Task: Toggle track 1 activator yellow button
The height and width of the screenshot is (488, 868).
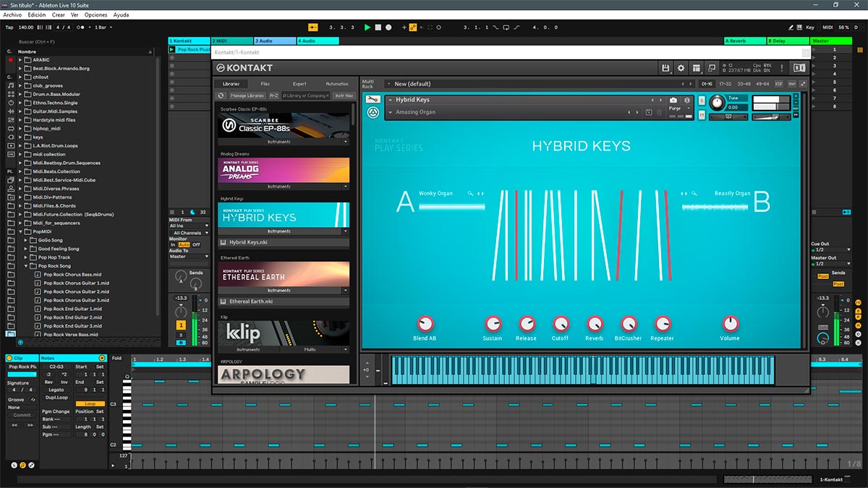Action: [181, 325]
